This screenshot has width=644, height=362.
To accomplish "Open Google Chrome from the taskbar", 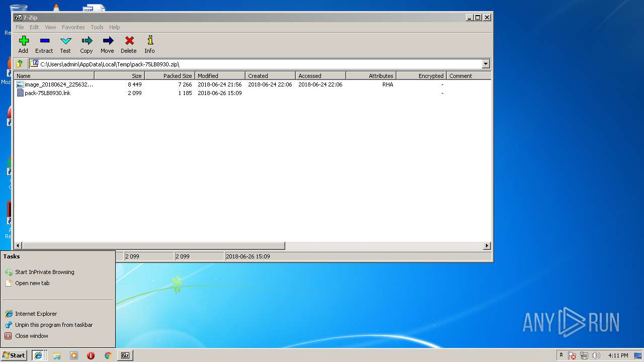I will [108, 355].
